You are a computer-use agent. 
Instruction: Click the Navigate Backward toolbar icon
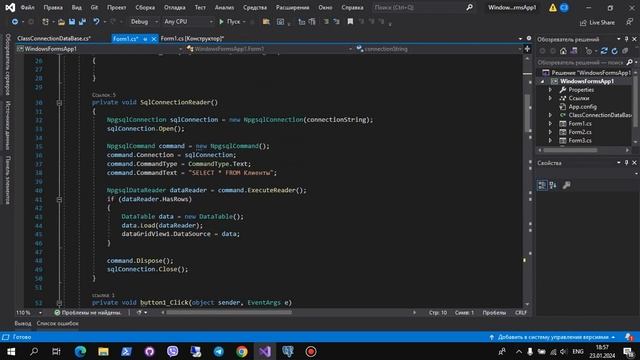tap(15, 22)
